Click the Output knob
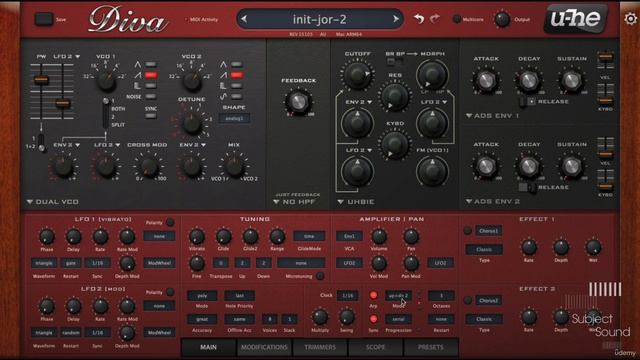The height and width of the screenshot is (360, 640). (502, 19)
